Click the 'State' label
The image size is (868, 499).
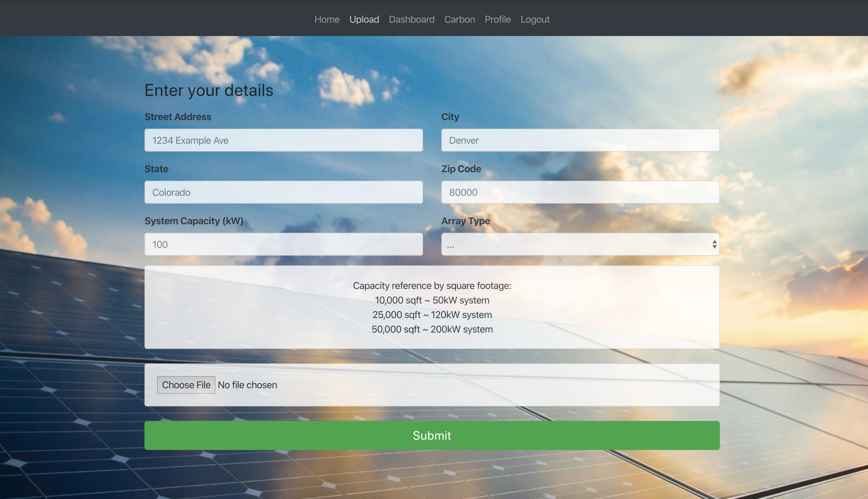click(156, 169)
